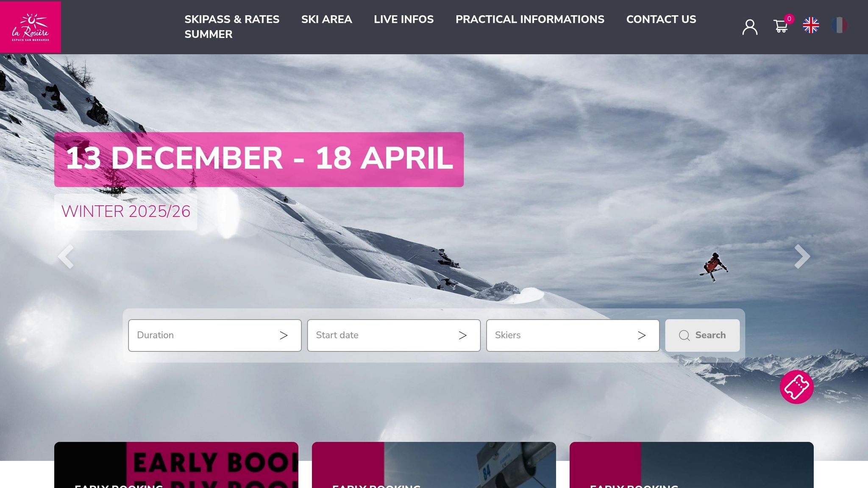Switch language with French flag
This screenshot has width=868, height=488.
tap(839, 25)
